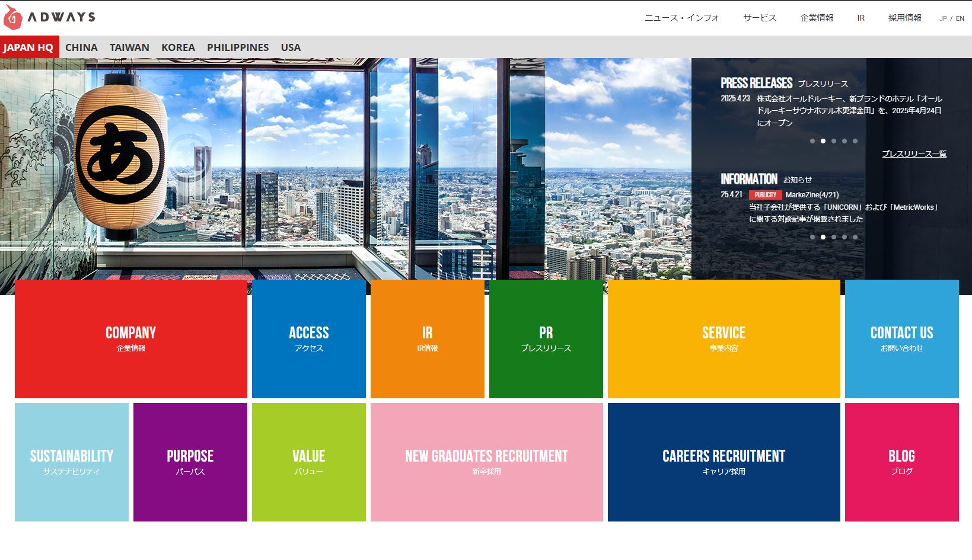Select fifth information carousel dot
This screenshot has height=560, width=972.
(855, 237)
